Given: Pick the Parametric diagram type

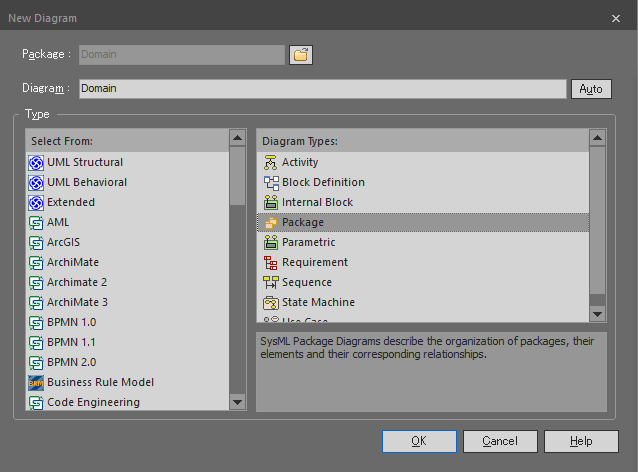Looking at the screenshot, I should pos(423,242).
